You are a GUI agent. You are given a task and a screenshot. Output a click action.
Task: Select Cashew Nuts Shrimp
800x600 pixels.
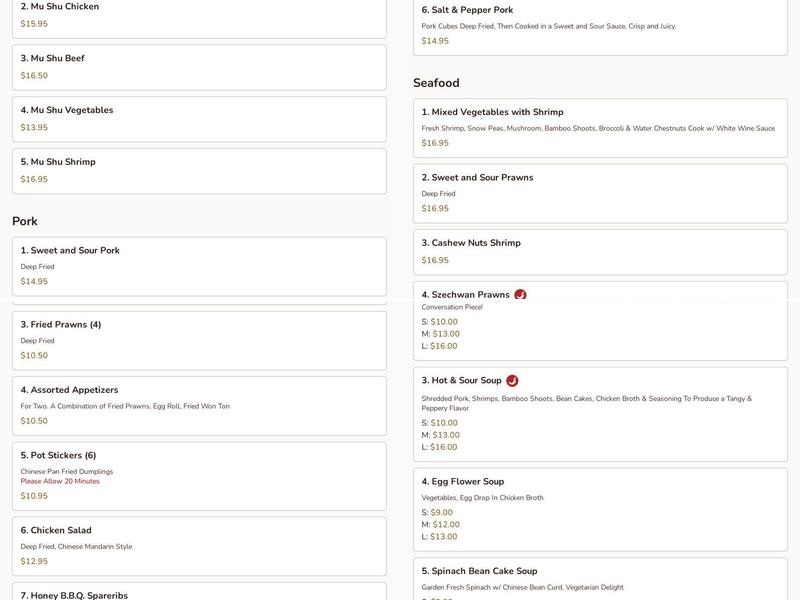(x=600, y=251)
